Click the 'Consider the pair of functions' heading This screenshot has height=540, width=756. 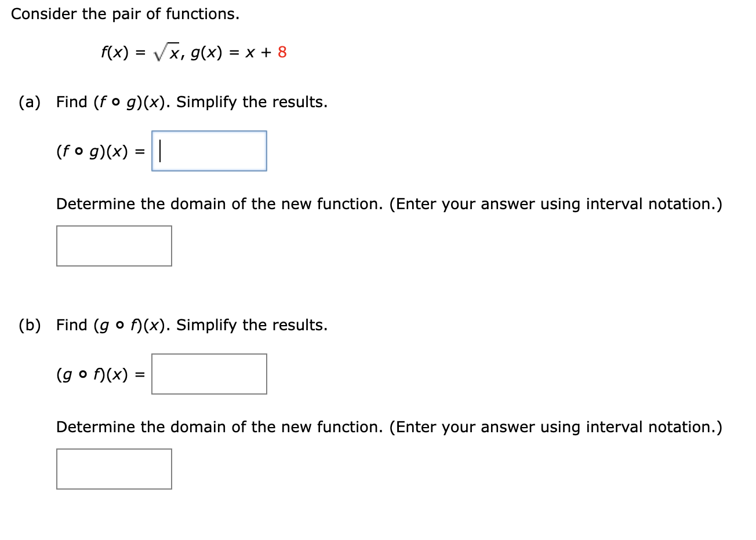point(125,13)
